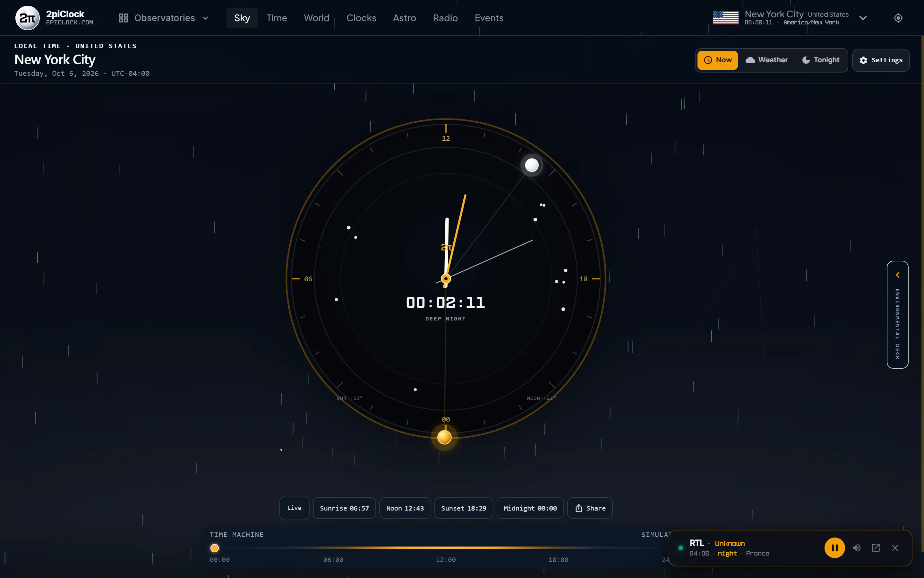The image size is (924, 578).
Task: Open the Observatories dropdown menu
Action: tap(164, 18)
